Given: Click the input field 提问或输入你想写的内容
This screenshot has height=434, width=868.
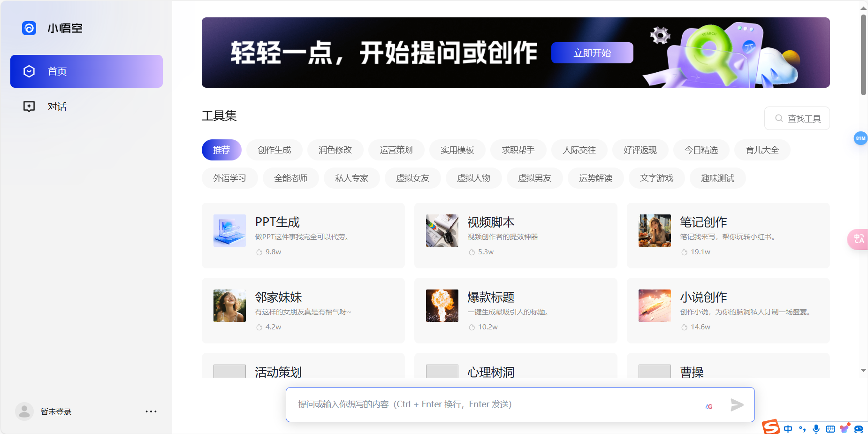Looking at the screenshot, I should pyautogui.click(x=469, y=404).
